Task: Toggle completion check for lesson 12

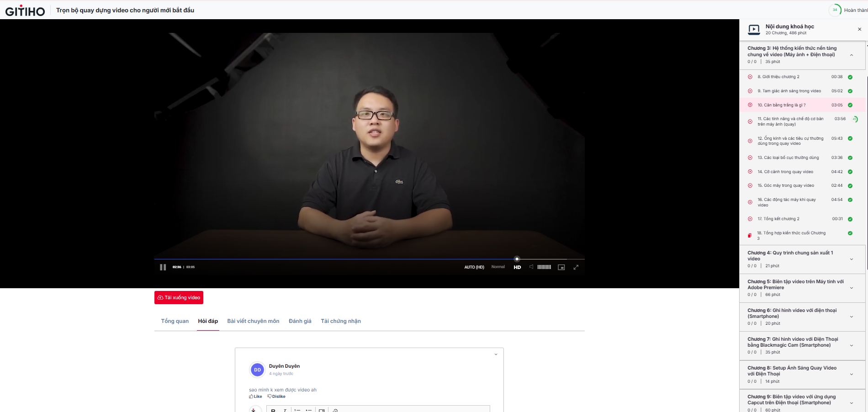Action: click(850, 138)
